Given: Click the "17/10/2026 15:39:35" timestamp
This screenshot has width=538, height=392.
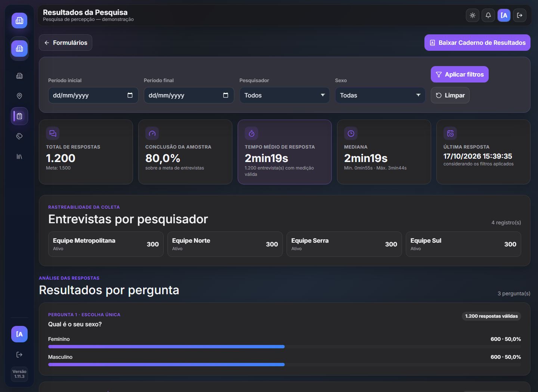Looking at the screenshot, I should [478, 156].
